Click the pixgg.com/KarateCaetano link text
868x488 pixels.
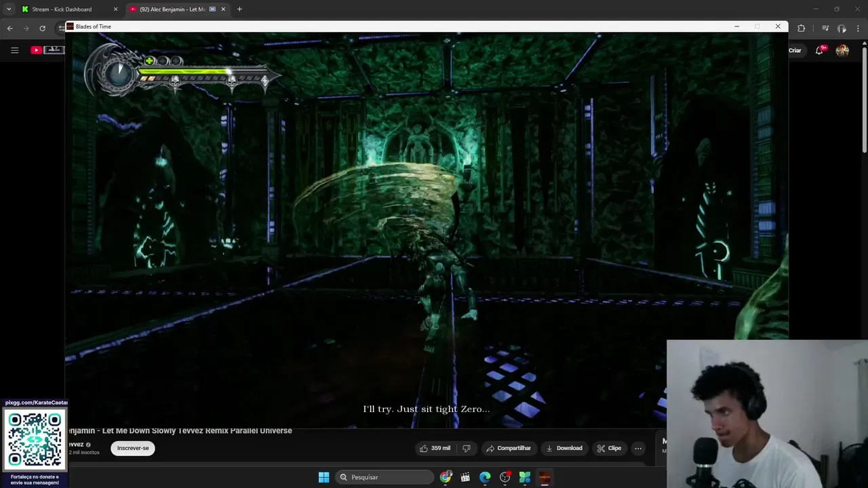[x=36, y=403]
